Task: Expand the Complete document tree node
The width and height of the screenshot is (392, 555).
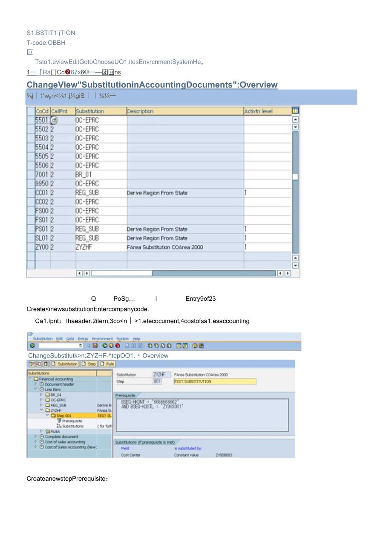Action: click(35, 436)
